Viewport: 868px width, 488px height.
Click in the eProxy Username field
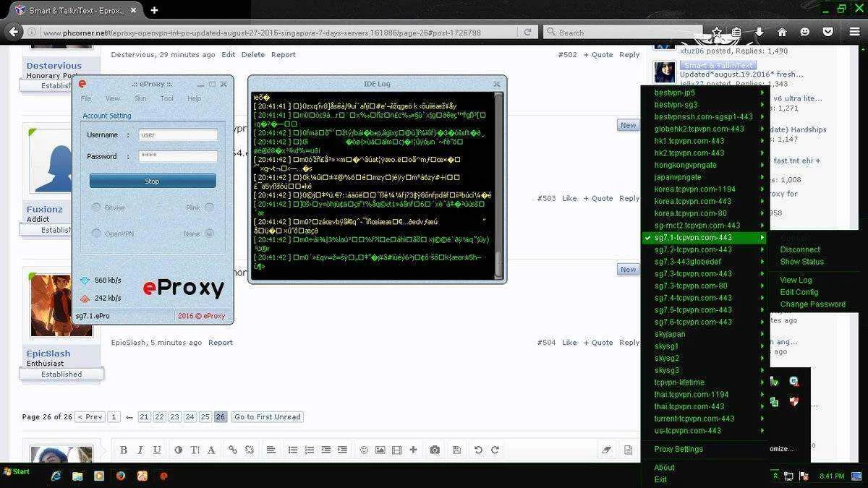pyautogui.click(x=178, y=134)
